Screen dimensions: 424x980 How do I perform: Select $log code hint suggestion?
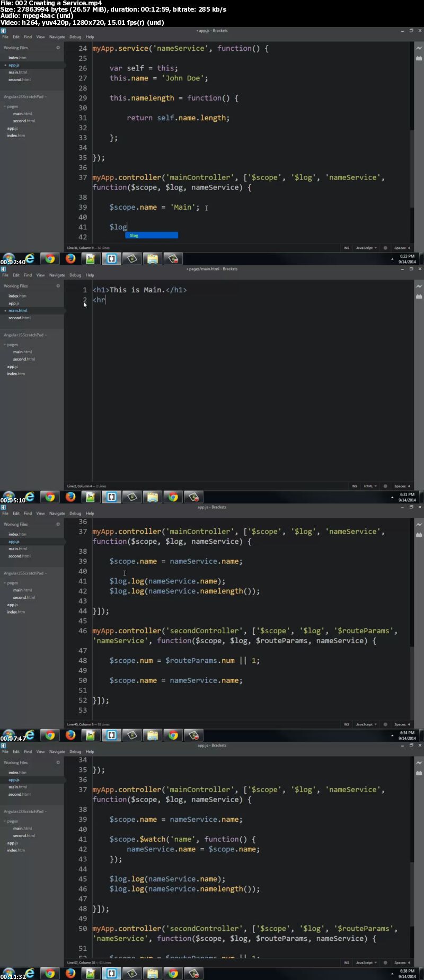click(x=152, y=235)
